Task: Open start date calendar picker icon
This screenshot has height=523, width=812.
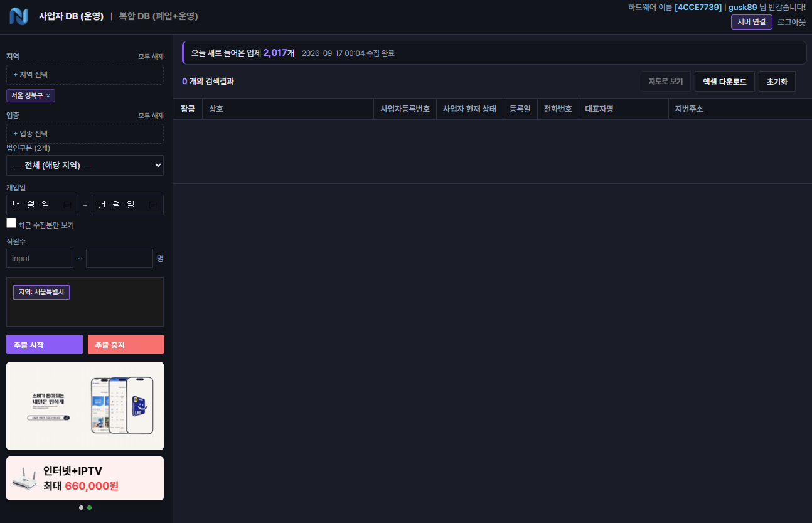Action: (x=67, y=205)
